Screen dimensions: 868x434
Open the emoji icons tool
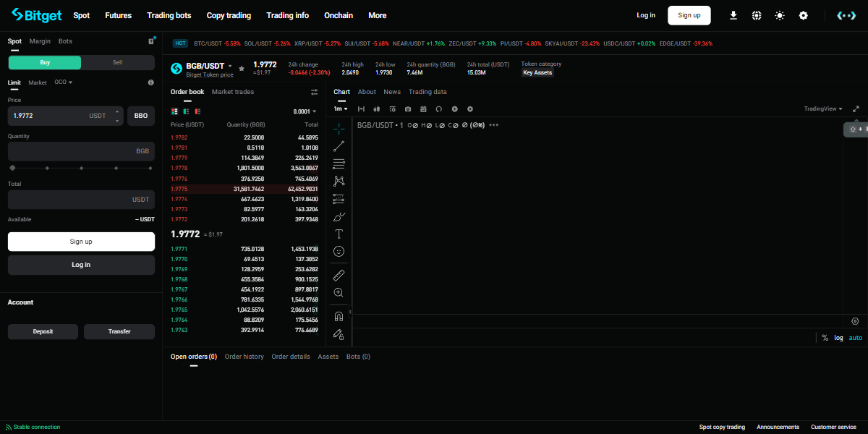[339, 251]
